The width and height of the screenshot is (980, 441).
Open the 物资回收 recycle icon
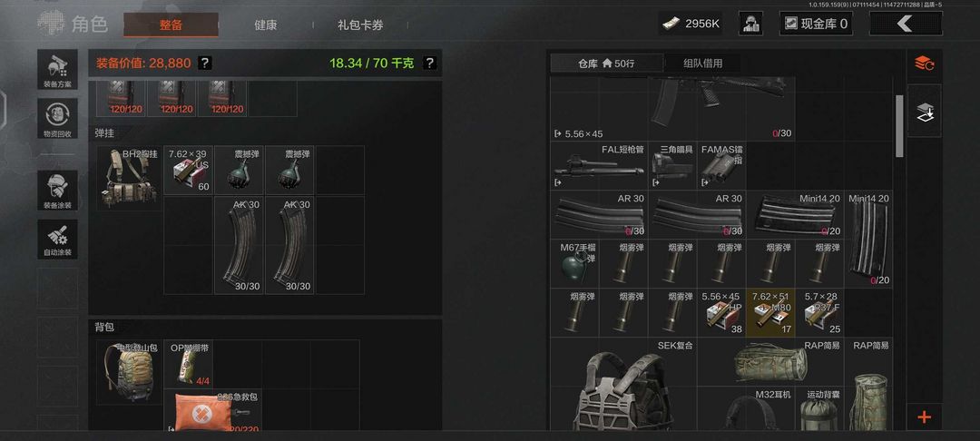tap(57, 119)
